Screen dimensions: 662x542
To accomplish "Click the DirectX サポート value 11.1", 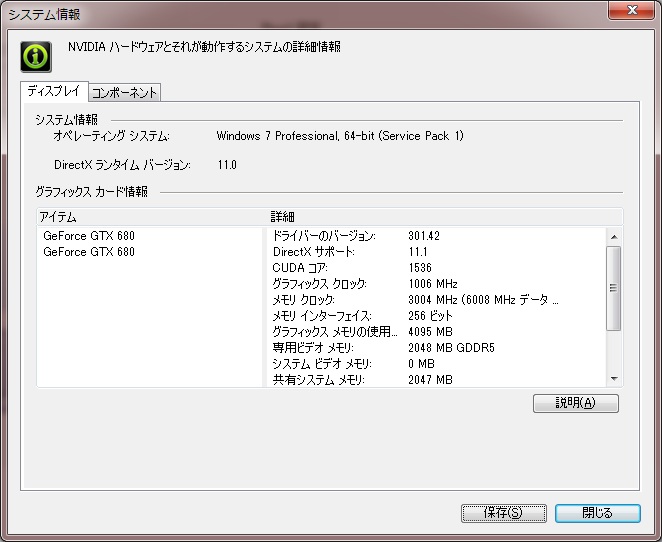I will (x=418, y=252).
